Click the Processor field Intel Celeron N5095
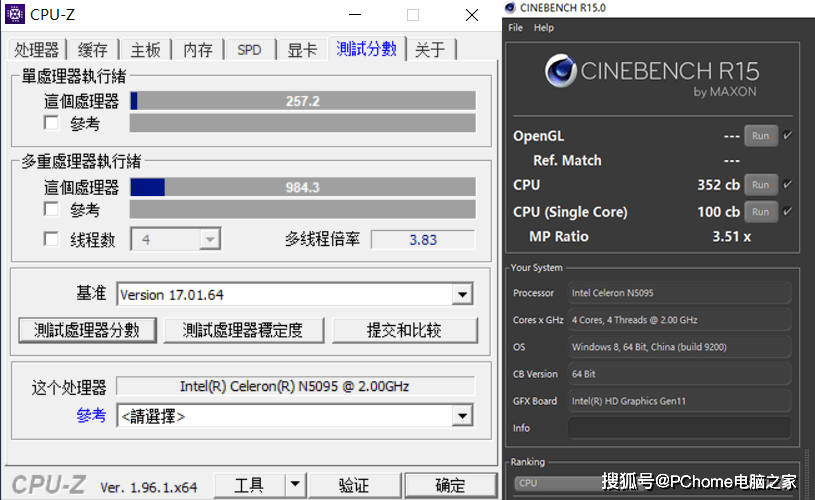This screenshot has height=500, width=815. point(679,293)
